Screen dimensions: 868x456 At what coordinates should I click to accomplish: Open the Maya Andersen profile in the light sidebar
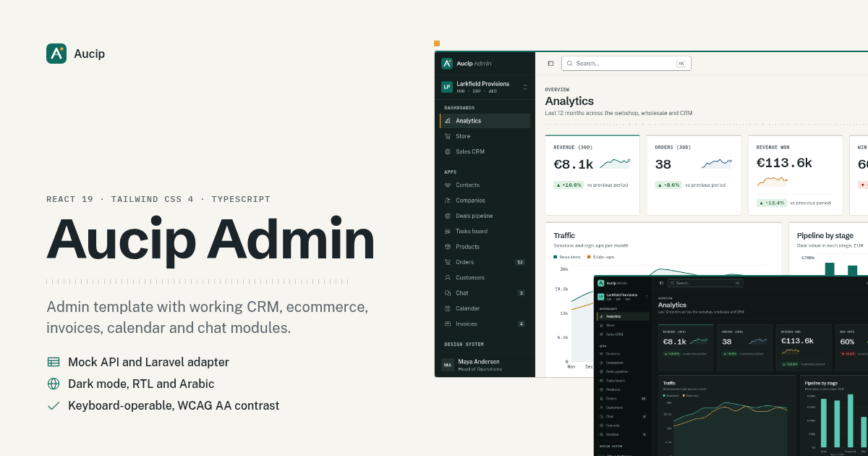pyautogui.click(x=485, y=365)
